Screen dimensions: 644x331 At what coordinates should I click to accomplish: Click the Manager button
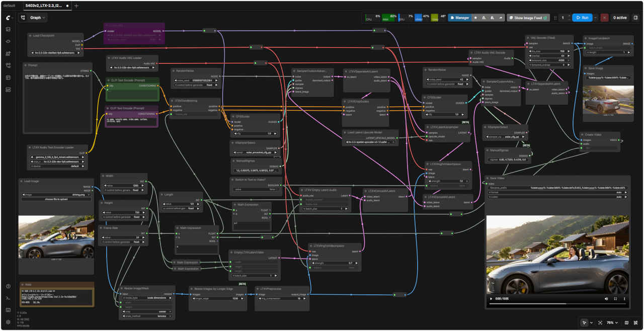pos(459,18)
